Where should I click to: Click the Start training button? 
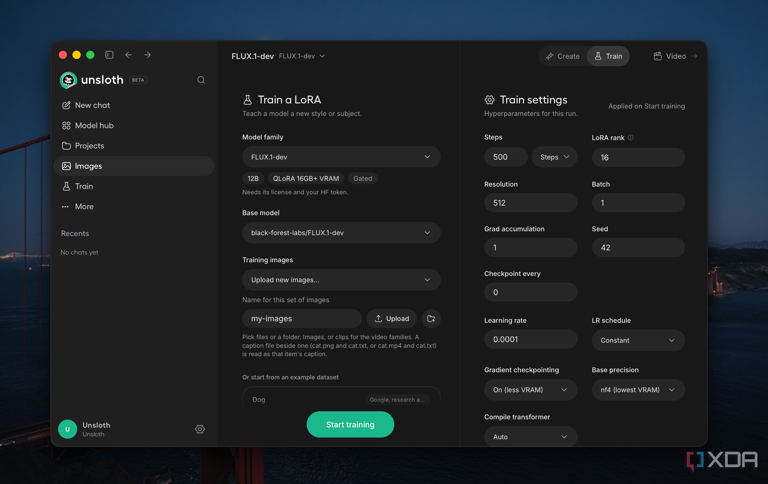coord(350,424)
